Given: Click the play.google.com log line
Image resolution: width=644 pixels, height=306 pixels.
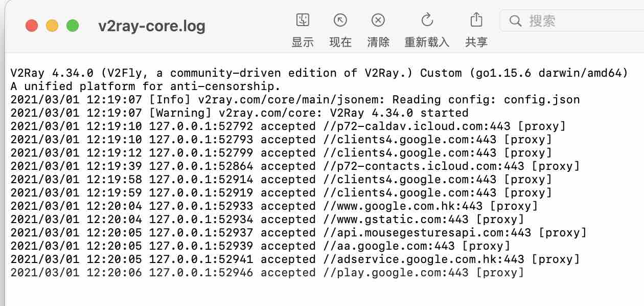Looking at the screenshot, I should [x=256, y=273].
